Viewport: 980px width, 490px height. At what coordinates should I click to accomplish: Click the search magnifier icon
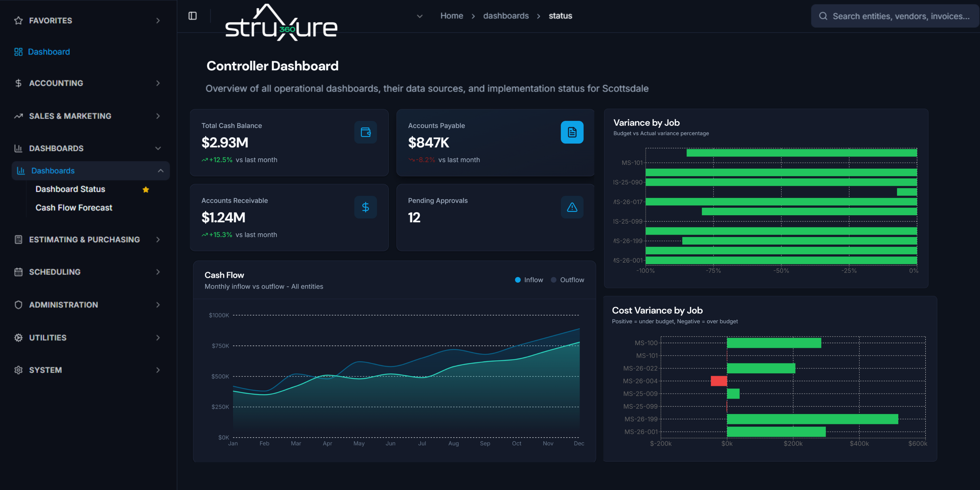823,16
